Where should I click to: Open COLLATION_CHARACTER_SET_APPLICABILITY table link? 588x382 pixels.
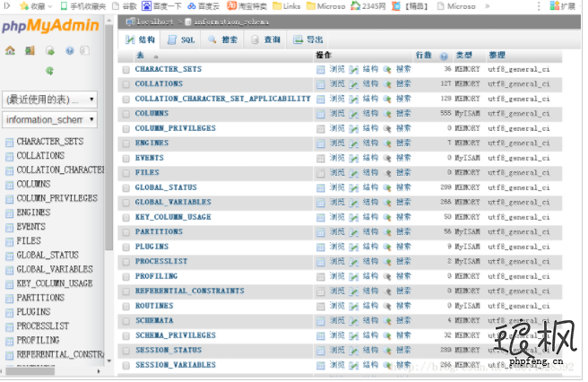[x=223, y=99]
